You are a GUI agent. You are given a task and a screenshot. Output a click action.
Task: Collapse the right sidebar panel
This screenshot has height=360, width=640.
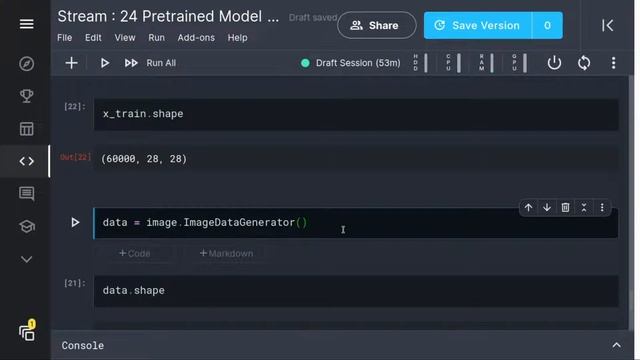pyautogui.click(x=607, y=25)
